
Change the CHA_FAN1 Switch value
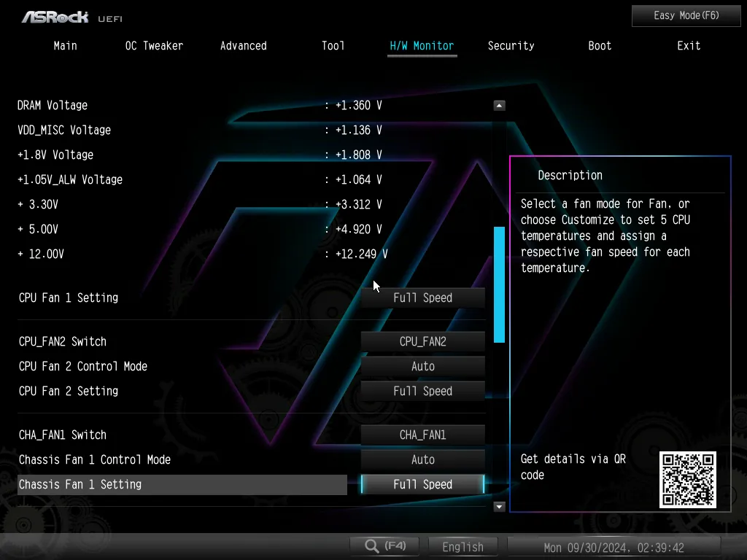(x=422, y=435)
